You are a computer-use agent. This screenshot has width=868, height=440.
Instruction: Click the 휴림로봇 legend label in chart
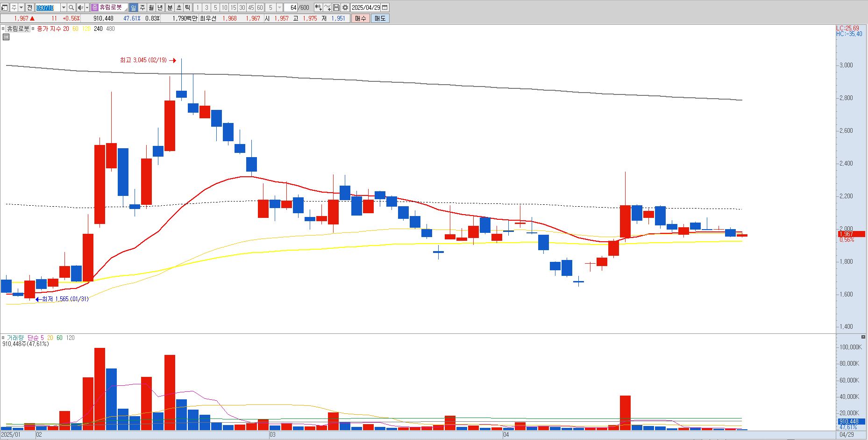pos(18,29)
